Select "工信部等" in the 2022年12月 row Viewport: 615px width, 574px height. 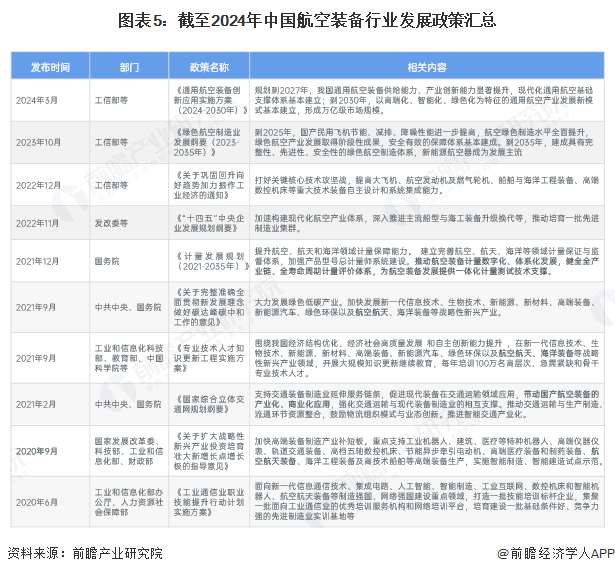pyautogui.click(x=111, y=185)
